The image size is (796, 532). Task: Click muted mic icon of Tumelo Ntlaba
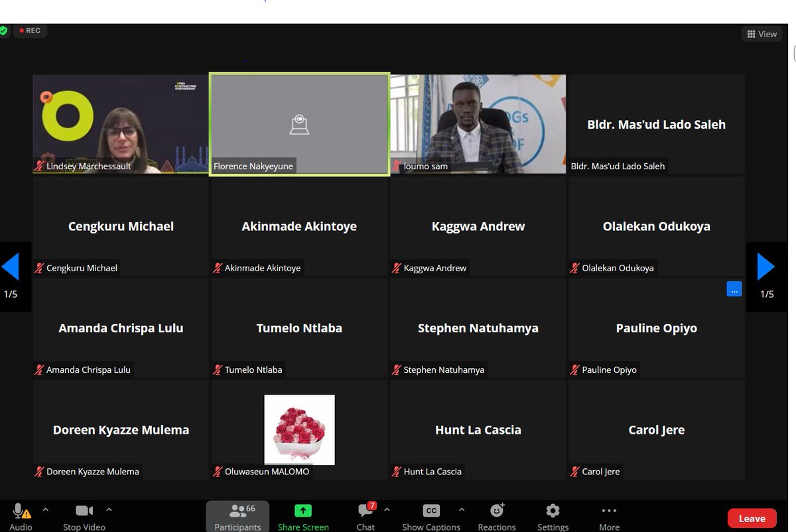tap(218, 369)
